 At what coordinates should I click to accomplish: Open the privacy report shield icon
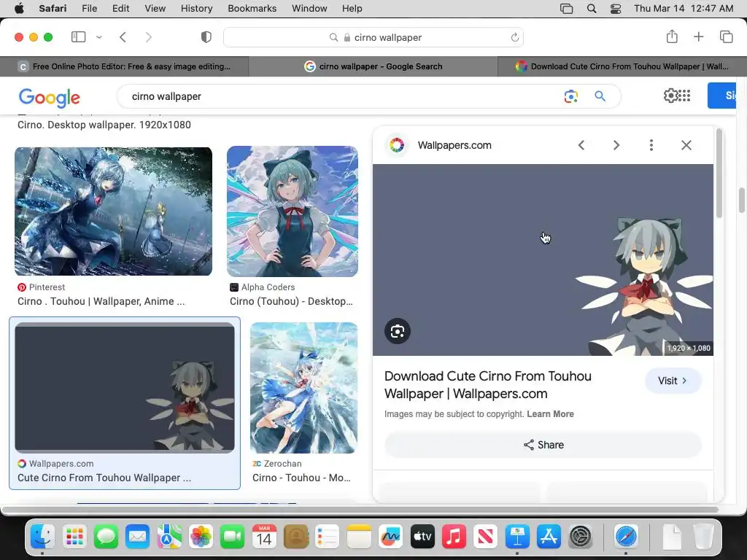pyautogui.click(x=206, y=37)
